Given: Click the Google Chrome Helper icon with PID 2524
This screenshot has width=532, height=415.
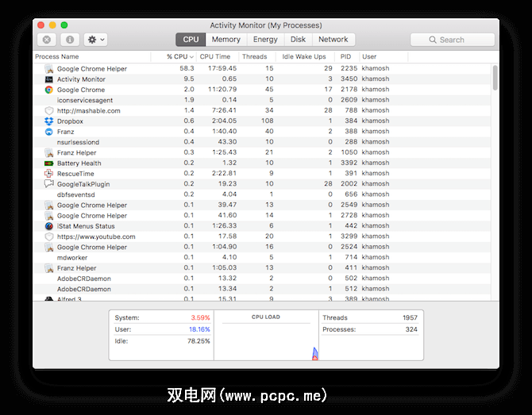Looking at the screenshot, I should (49, 248).
